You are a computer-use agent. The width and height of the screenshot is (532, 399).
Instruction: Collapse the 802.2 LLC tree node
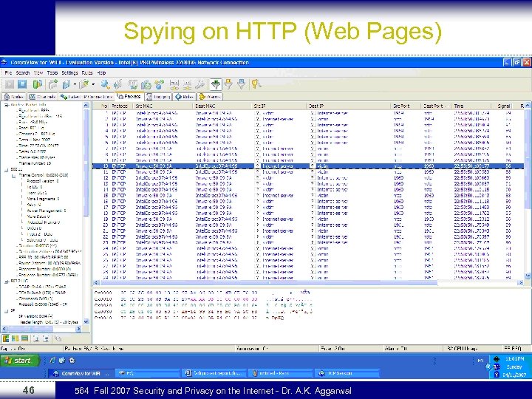[6, 282]
